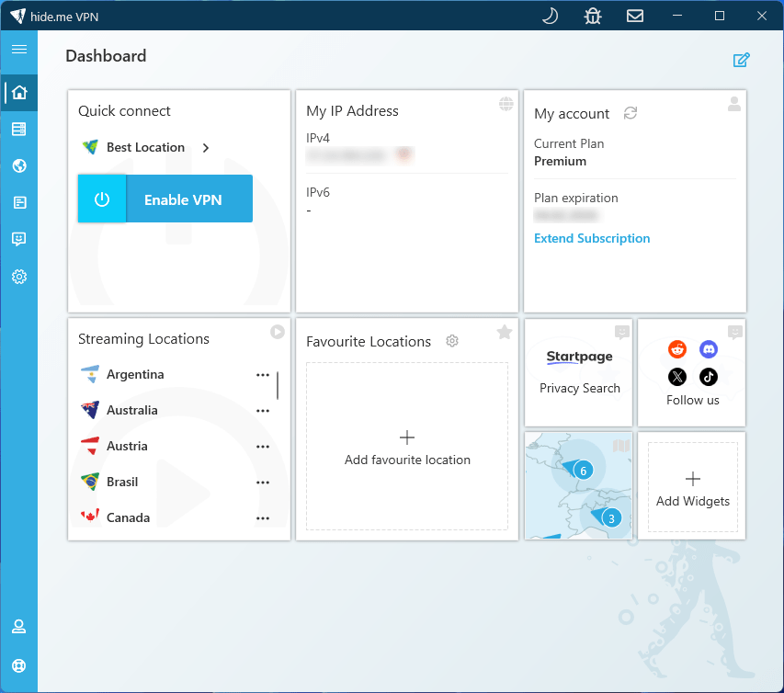Open server locations list icon in sidebar

coord(19,129)
